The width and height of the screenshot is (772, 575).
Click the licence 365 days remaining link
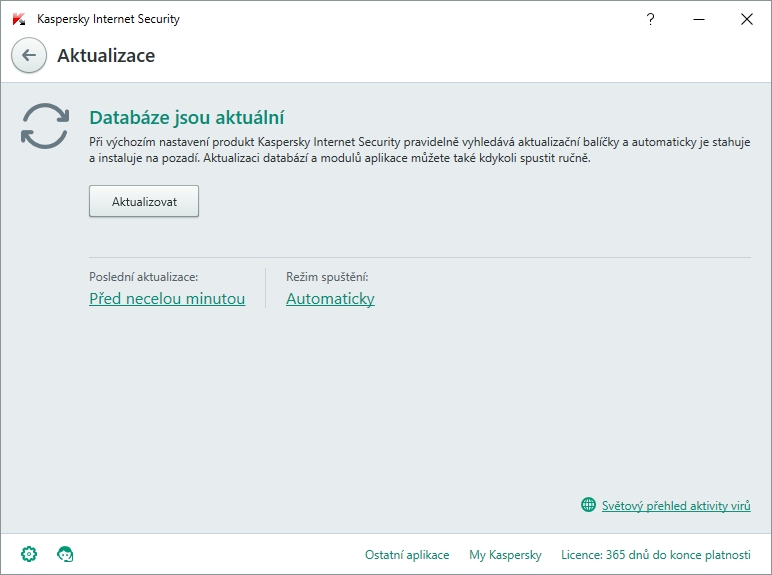click(x=655, y=555)
